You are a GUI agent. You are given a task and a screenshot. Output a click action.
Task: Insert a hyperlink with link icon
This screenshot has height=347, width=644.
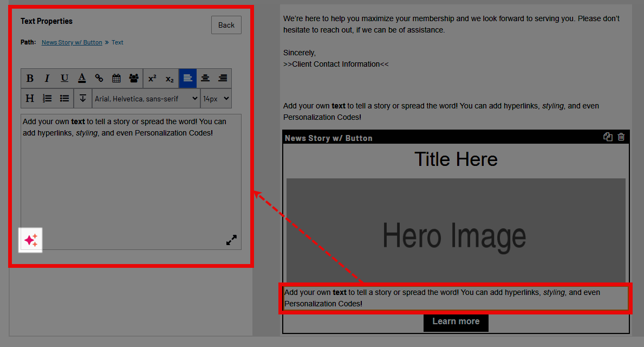coord(99,79)
